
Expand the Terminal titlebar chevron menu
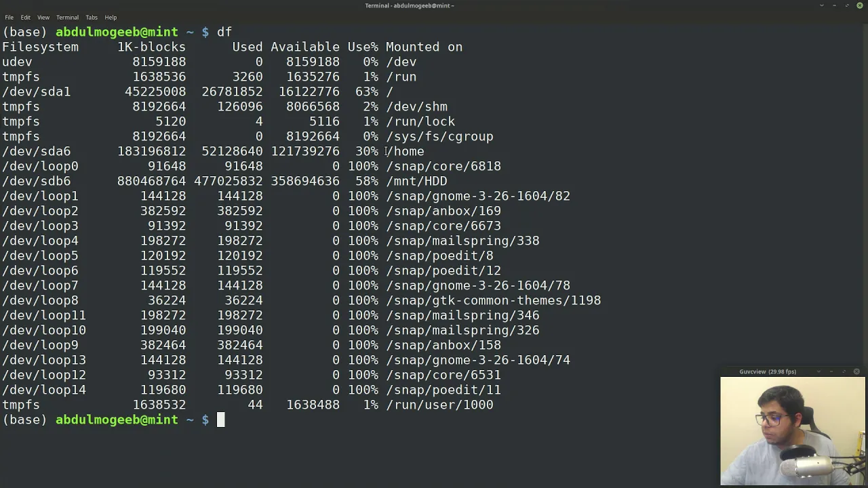822,5
